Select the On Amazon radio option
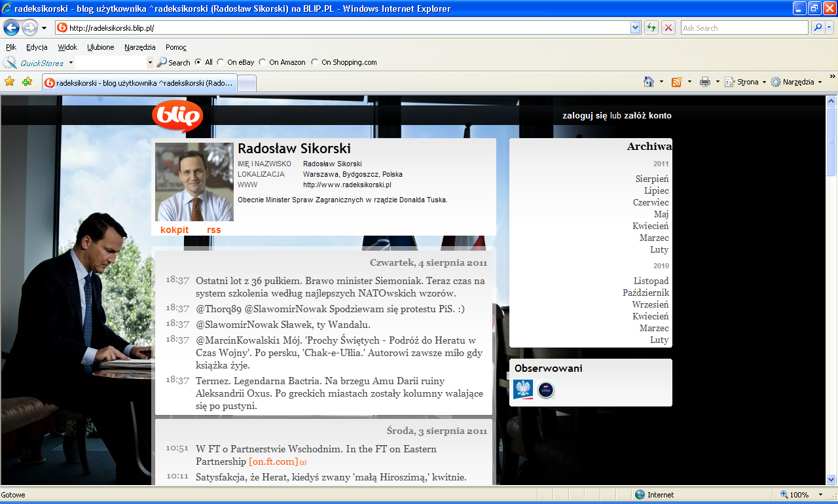Viewport: 838px width, 504px height. 263,62
